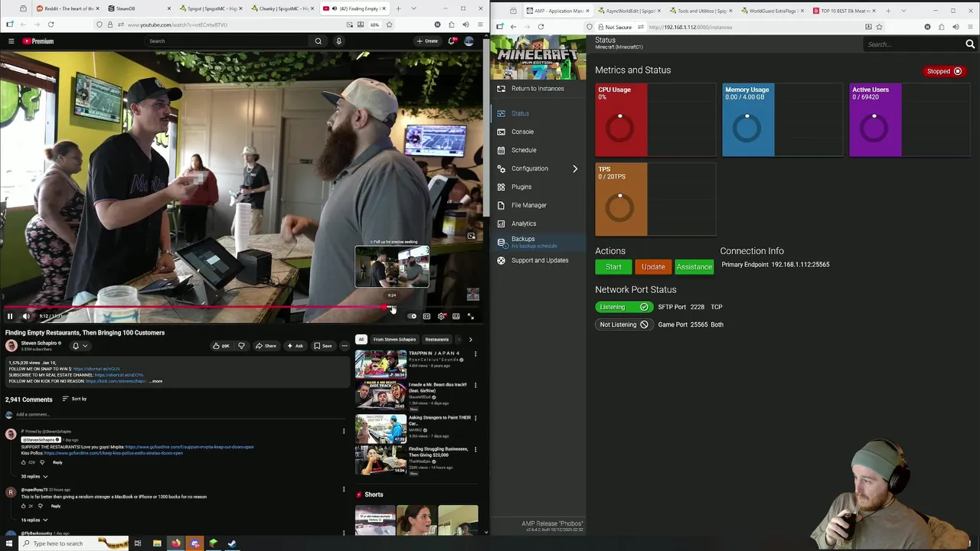Start the Minecraft server in AMP
Viewport: 980px width, 551px height.
613,267
